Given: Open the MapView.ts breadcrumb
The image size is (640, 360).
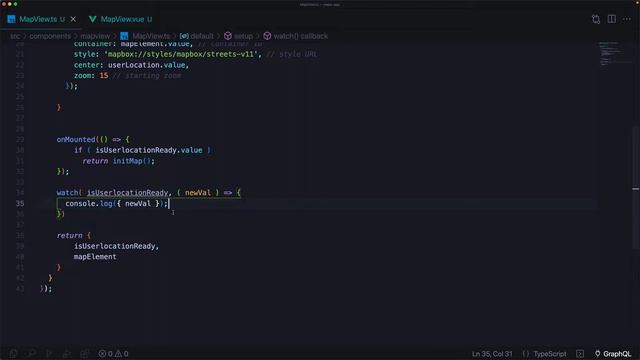Looking at the screenshot, I should pyautogui.click(x=151, y=36).
